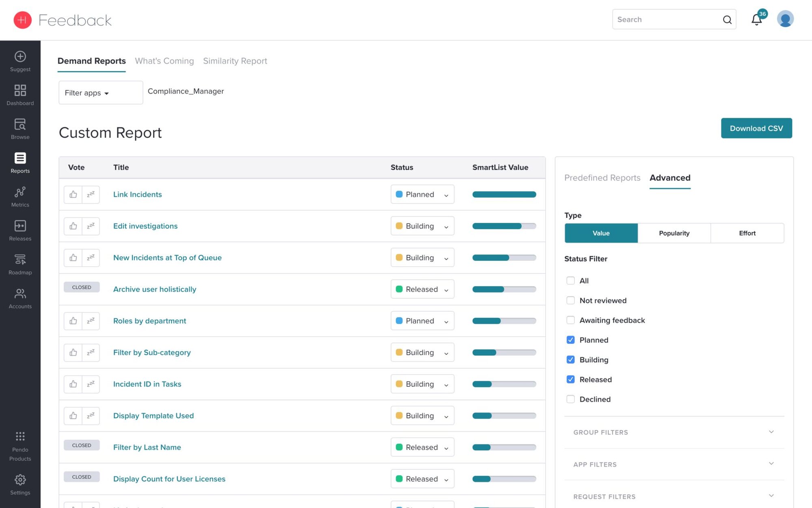
Task: Upvote New Incidents at Top of Queue
Action: pyautogui.click(x=73, y=258)
